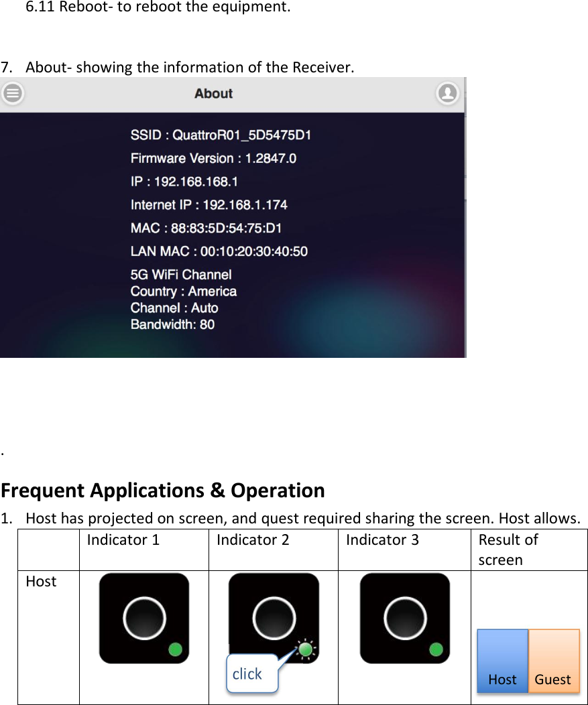588x705 pixels.
Task: Open the Country America selection
Action: click(x=184, y=291)
